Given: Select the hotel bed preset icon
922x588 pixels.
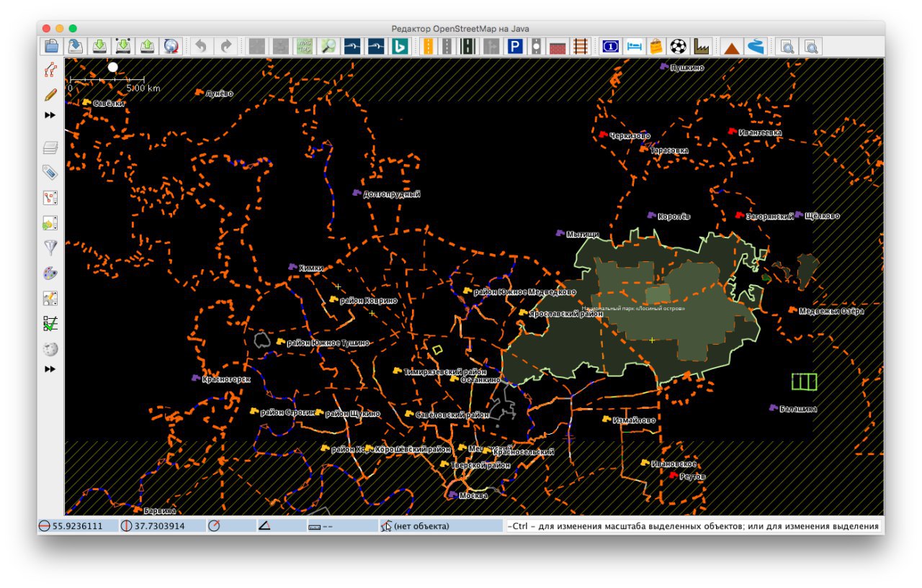Looking at the screenshot, I should pos(633,47).
